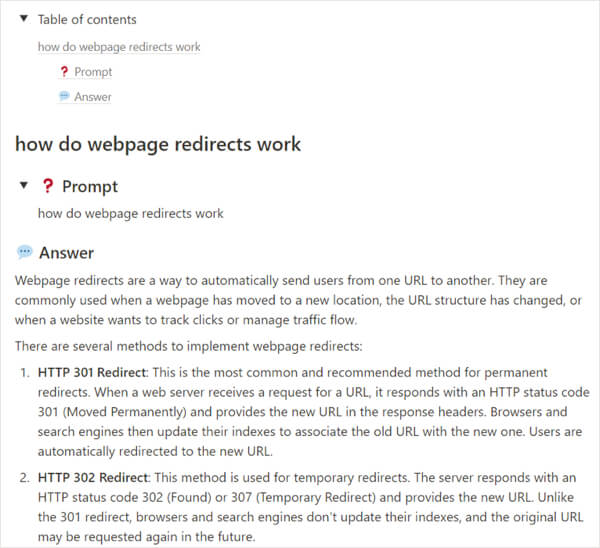Image resolution: width=600 pixels, height=548 pixels.
Task: Click the red question mark beside Prompt heading
Action: click(x=47, y=186)
